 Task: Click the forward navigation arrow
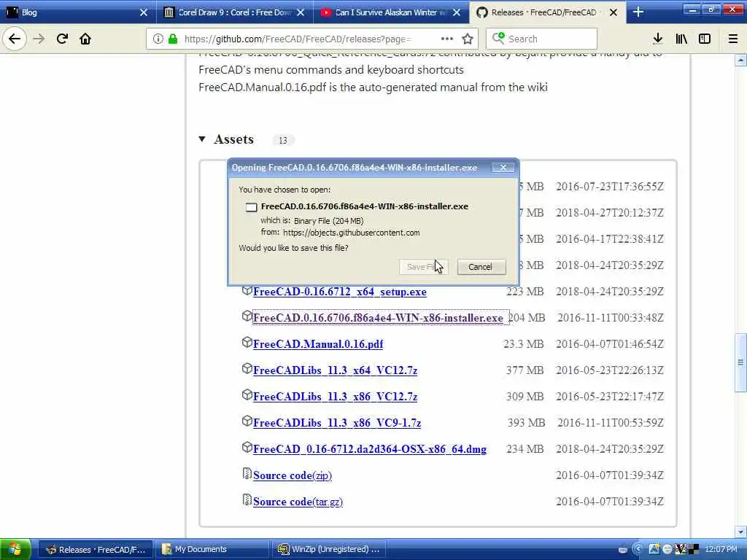point(39,39)
